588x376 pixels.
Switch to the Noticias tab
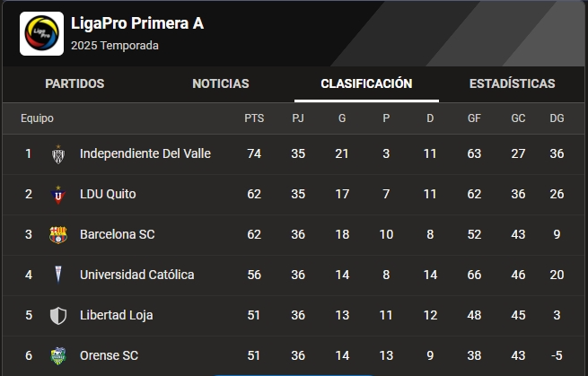tap(221, 83)
